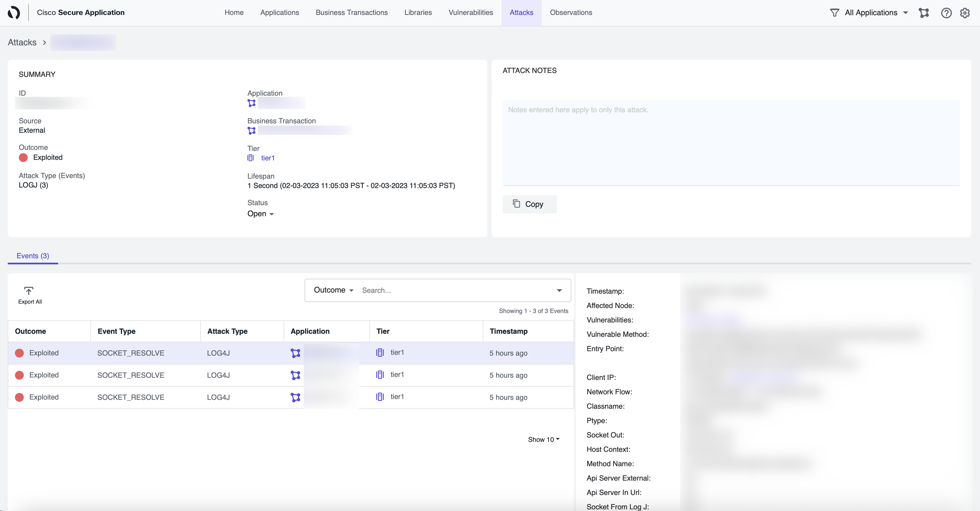The image size is (980, 511).
Task: Click tier1 in the third event row
Action: (397, 397)
